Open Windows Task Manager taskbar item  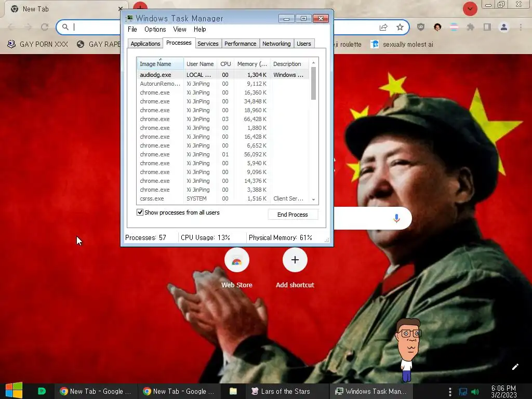tap(371, 391)
